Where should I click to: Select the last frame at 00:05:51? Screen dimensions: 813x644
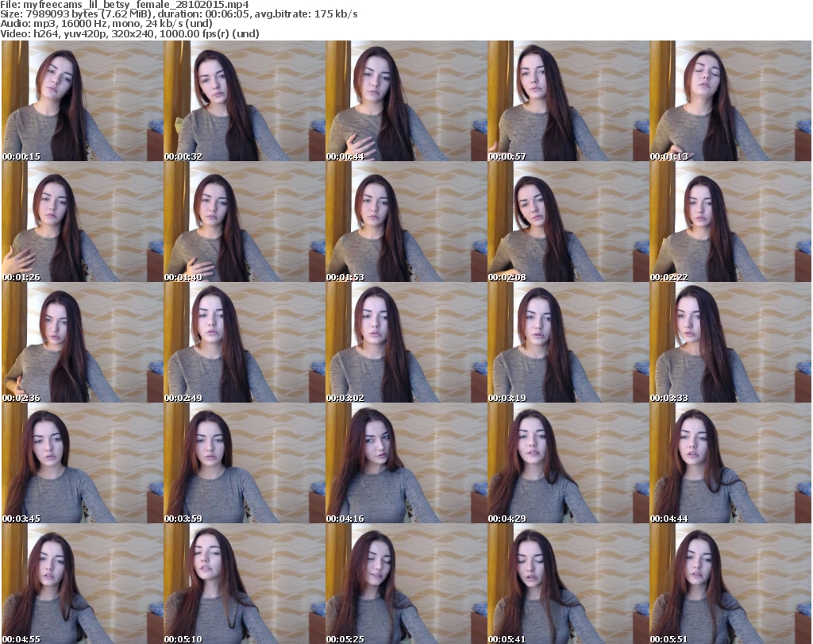730,584
